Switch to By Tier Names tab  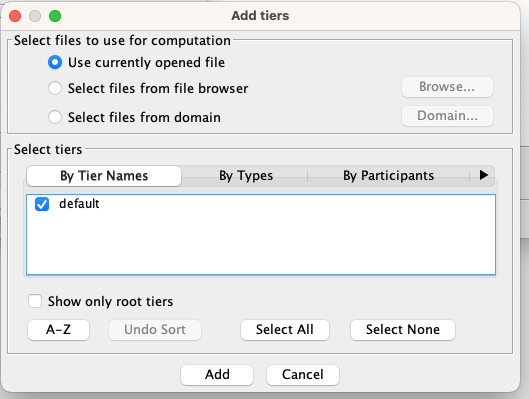[104, 176]
